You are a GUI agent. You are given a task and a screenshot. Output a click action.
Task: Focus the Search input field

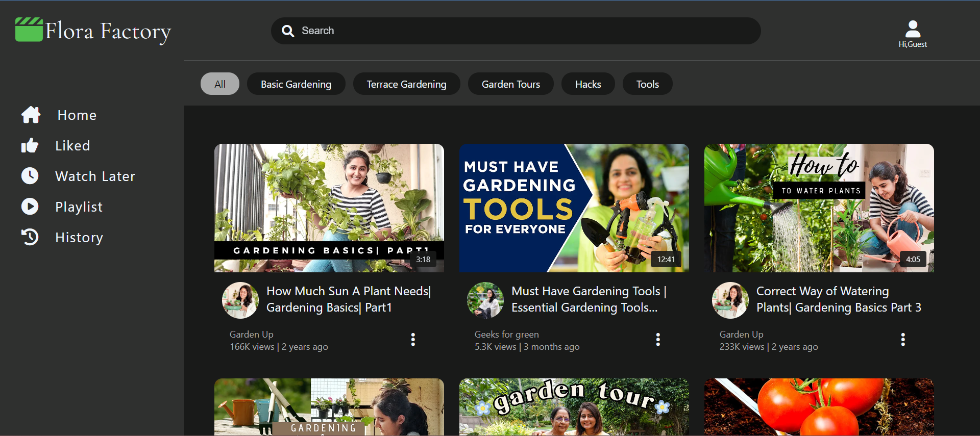click(516, 31)
